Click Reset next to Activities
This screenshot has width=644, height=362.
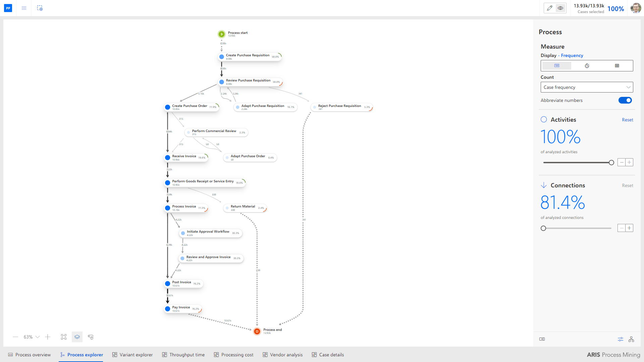627,120
